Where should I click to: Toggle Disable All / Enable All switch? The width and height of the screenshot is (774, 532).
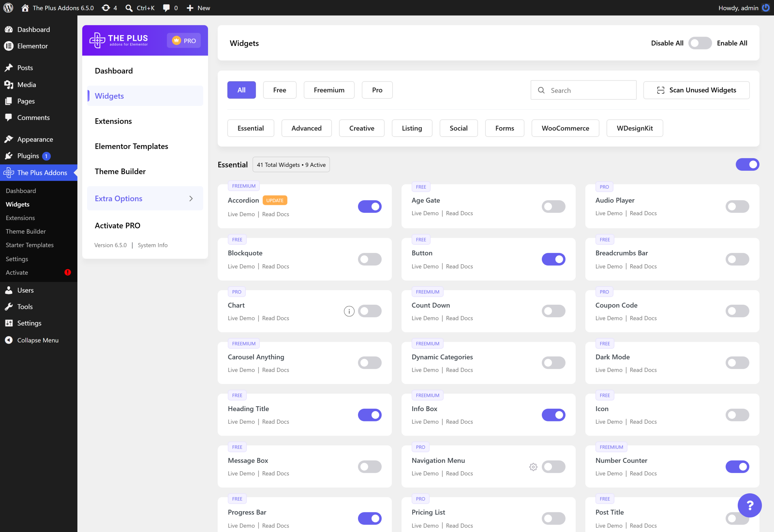point(700,43)
